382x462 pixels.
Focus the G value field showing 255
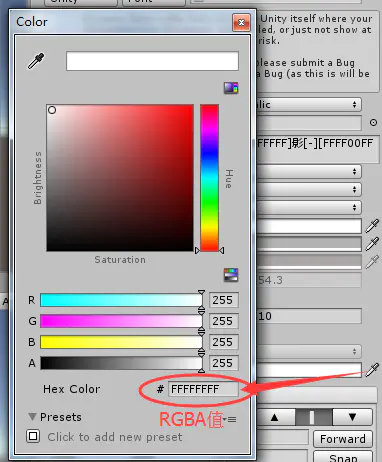(224, 321)
